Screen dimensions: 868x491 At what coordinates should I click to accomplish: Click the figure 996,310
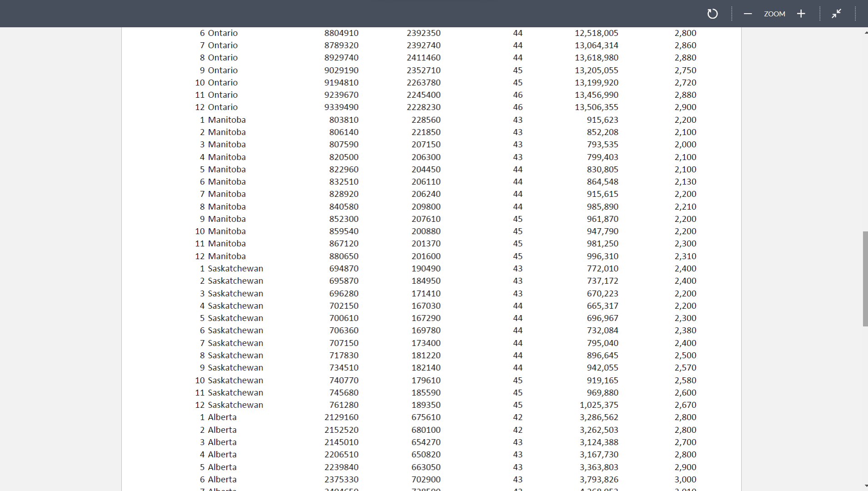pyautogui.click(x=603, y=256)
